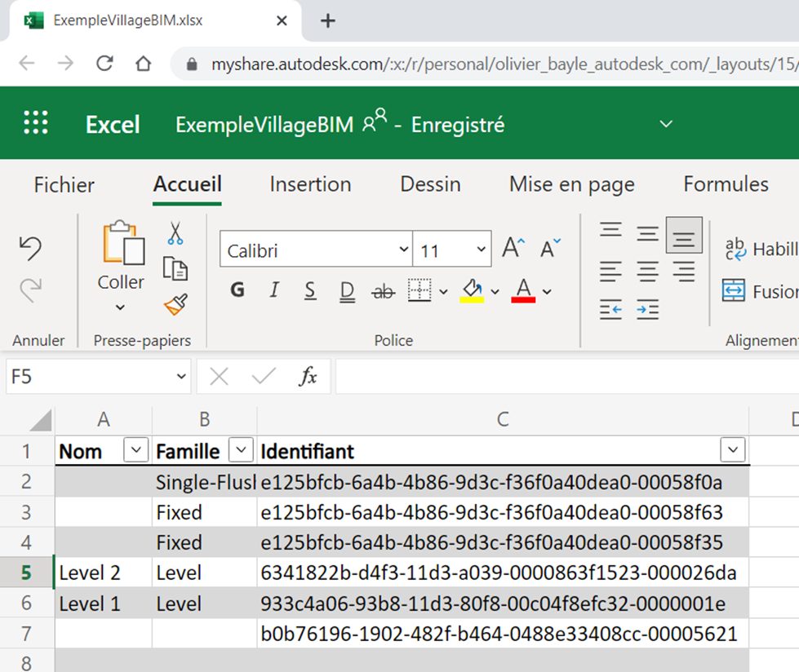Click cell with Single-Flush text
The image size is (799, 672).
pos(204,482)
